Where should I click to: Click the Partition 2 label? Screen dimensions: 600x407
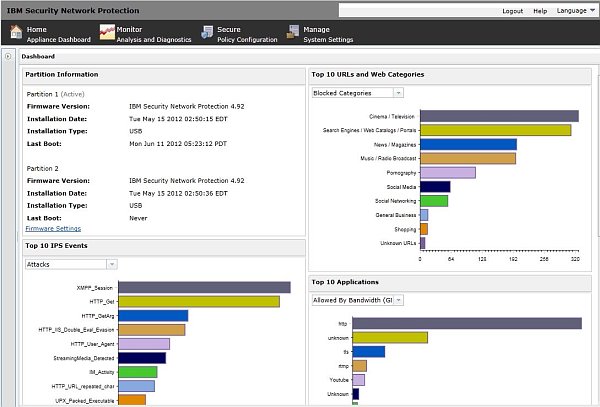point(42,168)
